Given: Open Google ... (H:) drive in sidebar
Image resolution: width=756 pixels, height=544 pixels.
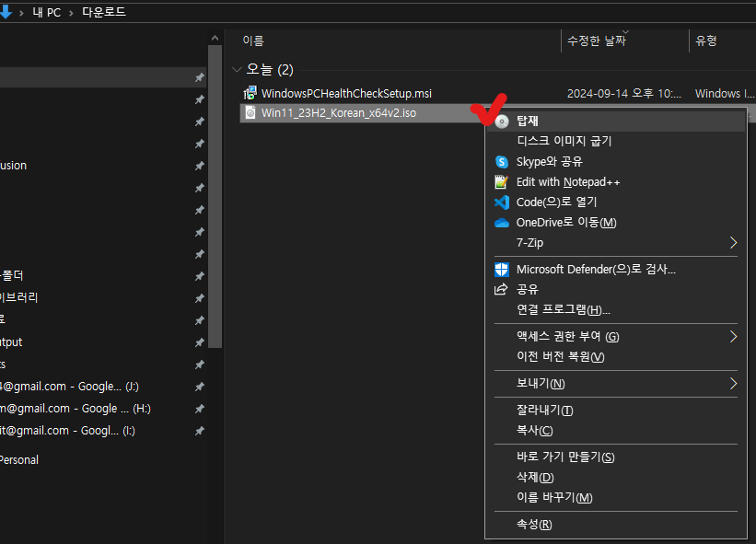Looking at the screenshot, I should pyautogui.click(x=76, y=409).
